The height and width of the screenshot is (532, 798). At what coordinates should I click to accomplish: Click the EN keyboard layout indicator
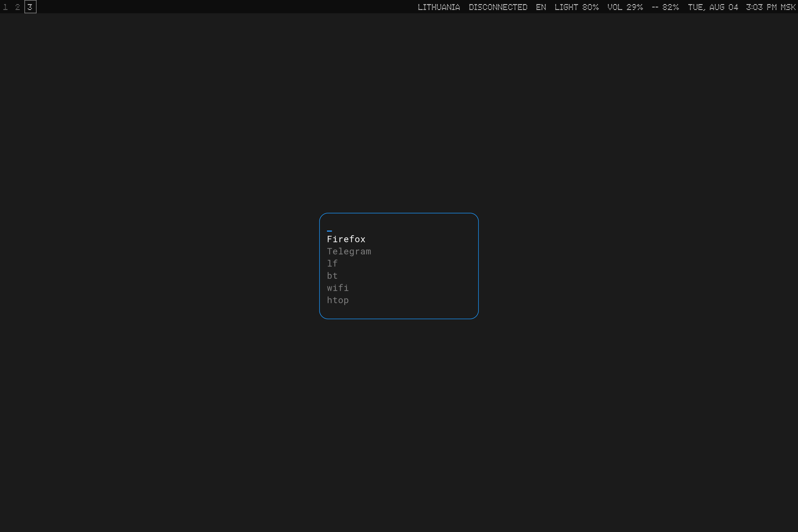tap(541, 7)
